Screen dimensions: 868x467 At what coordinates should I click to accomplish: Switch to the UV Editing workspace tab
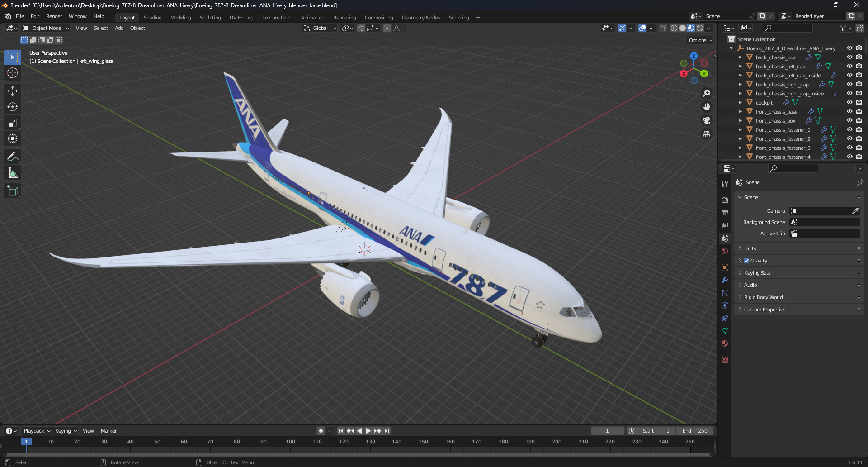(241, 18)
